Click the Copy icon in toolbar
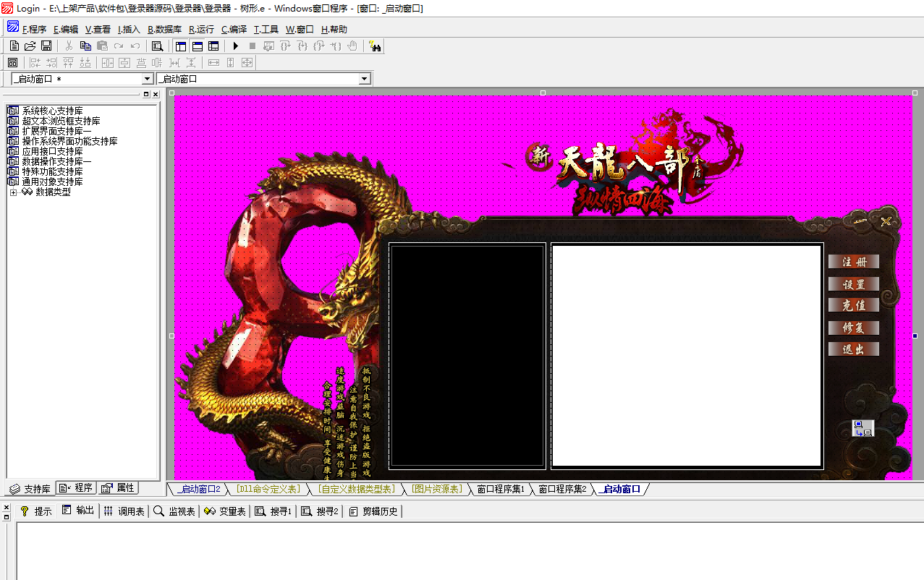 (85, 46)
